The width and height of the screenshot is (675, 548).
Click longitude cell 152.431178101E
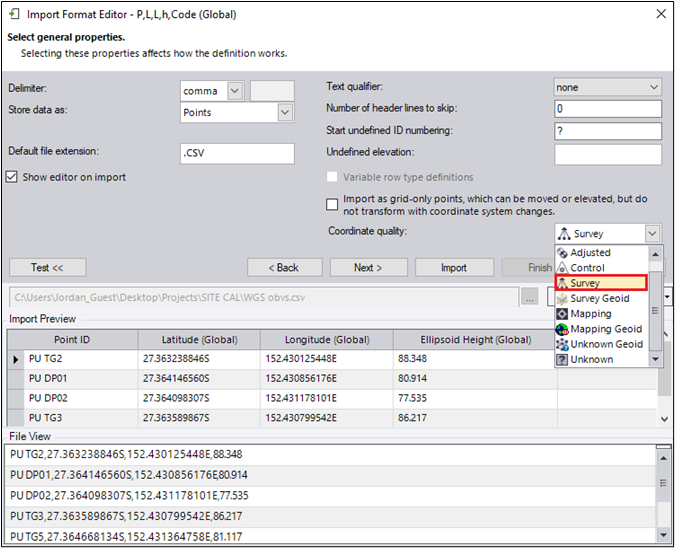coord(327,398)
